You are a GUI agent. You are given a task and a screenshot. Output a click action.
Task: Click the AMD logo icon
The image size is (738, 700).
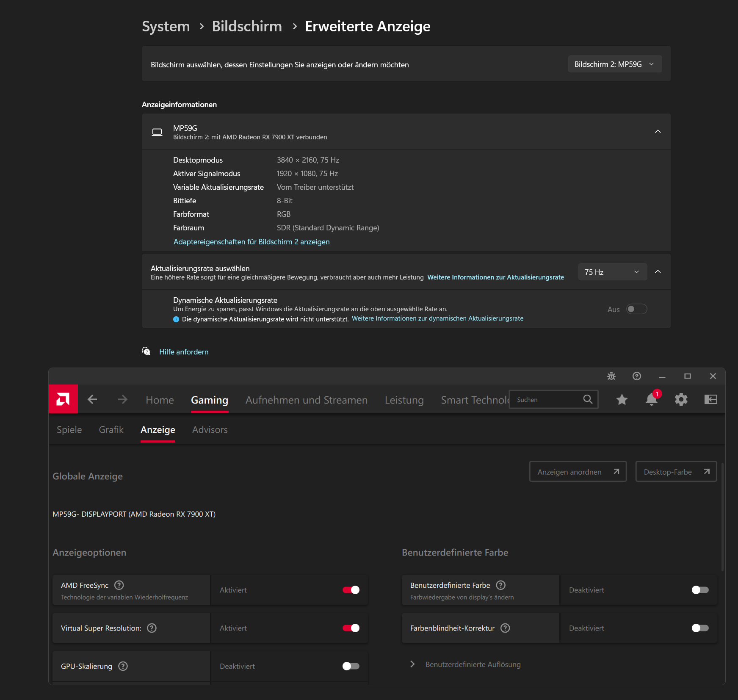coord(63,399)
